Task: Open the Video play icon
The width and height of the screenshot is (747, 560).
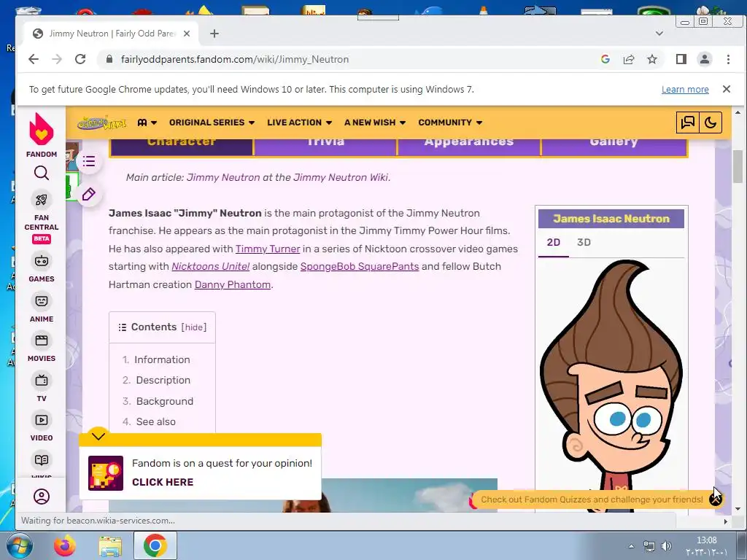Action: point(42,420)
